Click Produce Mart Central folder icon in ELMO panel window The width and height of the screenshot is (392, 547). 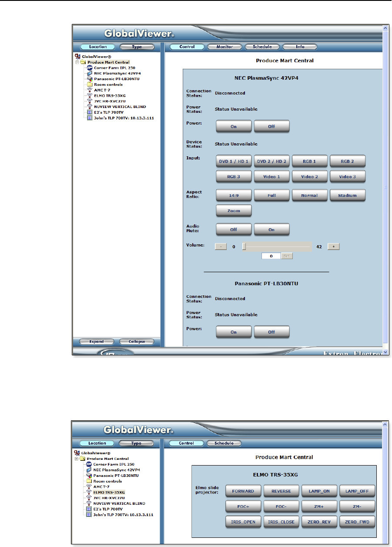pos(83,459)
